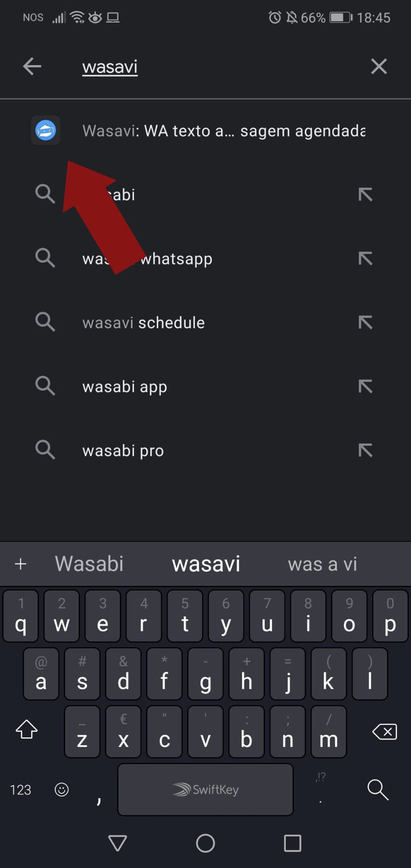
Task: Expand the SwiftKey toolbar plus button
Action: [x=20, y=564]
